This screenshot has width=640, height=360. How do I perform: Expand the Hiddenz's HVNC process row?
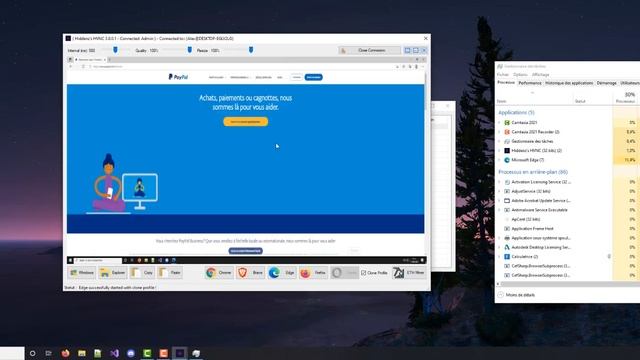(500, 151)
